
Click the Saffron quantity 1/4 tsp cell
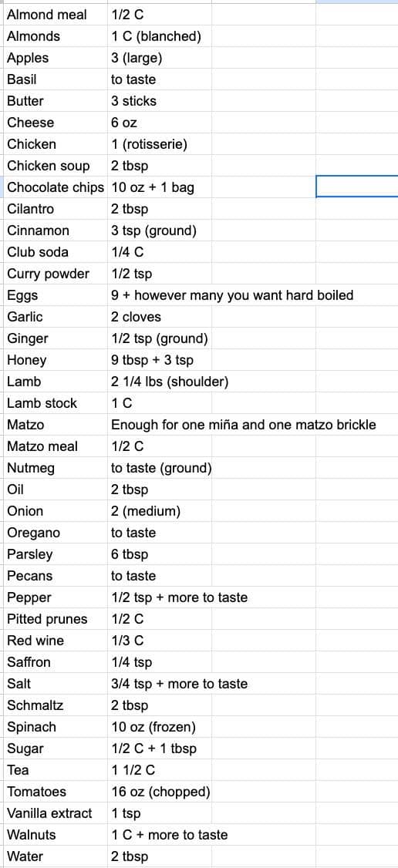tap(160, 662)
